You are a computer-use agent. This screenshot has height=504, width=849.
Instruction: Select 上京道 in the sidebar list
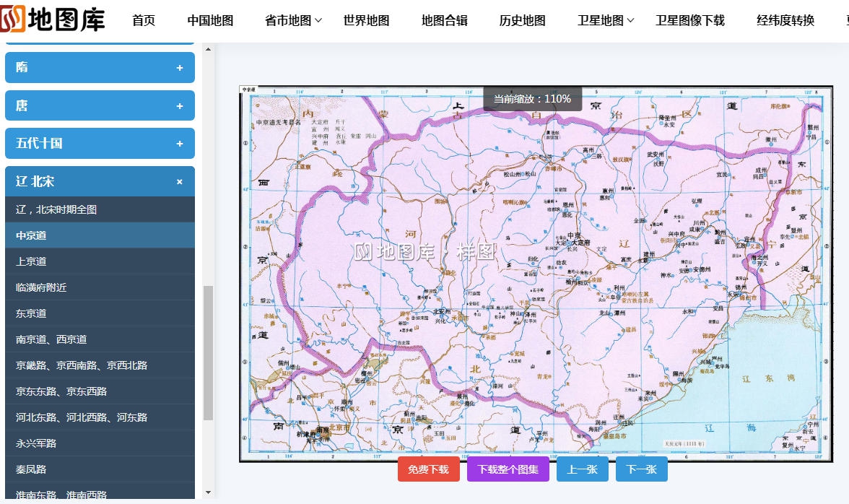click(x=31, y=261)
